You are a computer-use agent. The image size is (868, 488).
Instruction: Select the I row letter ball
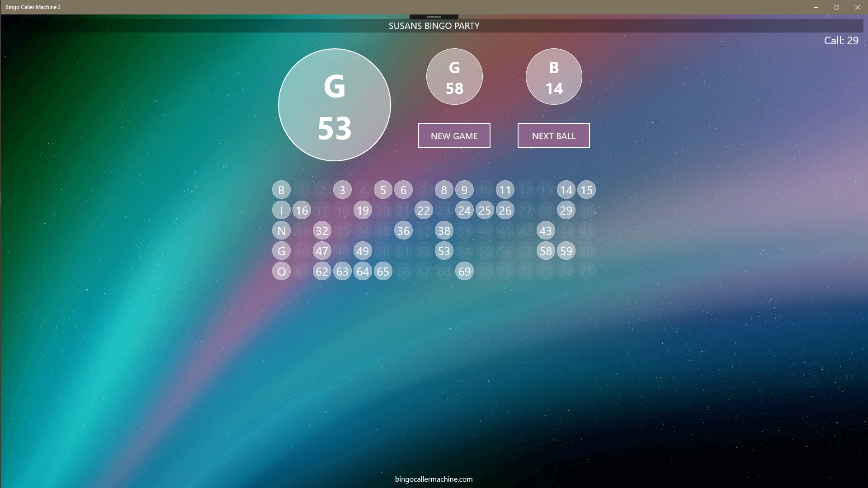pyautogui.click(x=281, y=211)
